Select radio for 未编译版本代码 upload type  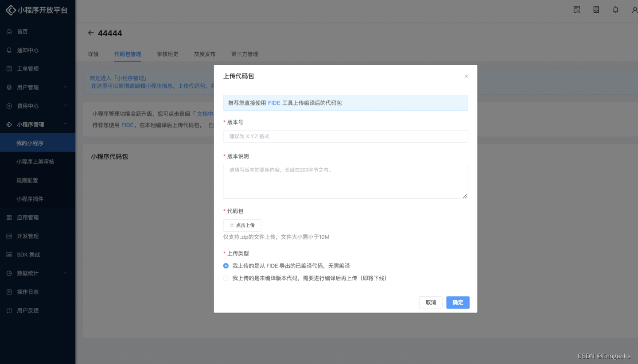pos(226,278)
